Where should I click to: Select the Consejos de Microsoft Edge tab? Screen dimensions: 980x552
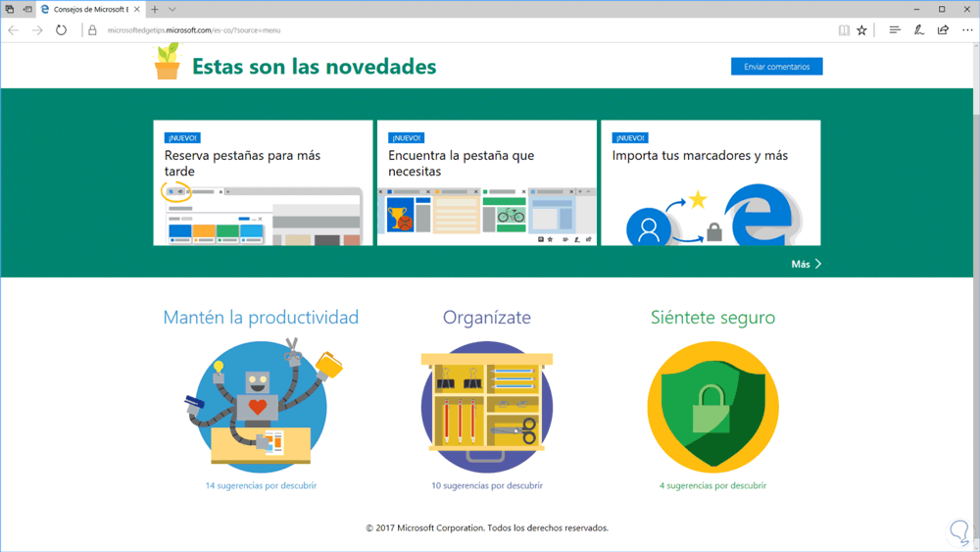point(90,10)
